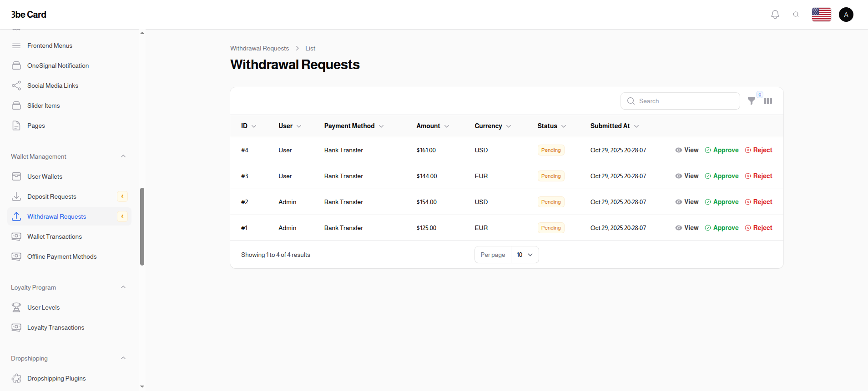This screenshot has height=391, width=868.
Task: Collapse the Dropshipping section
Action: point(123,358)
